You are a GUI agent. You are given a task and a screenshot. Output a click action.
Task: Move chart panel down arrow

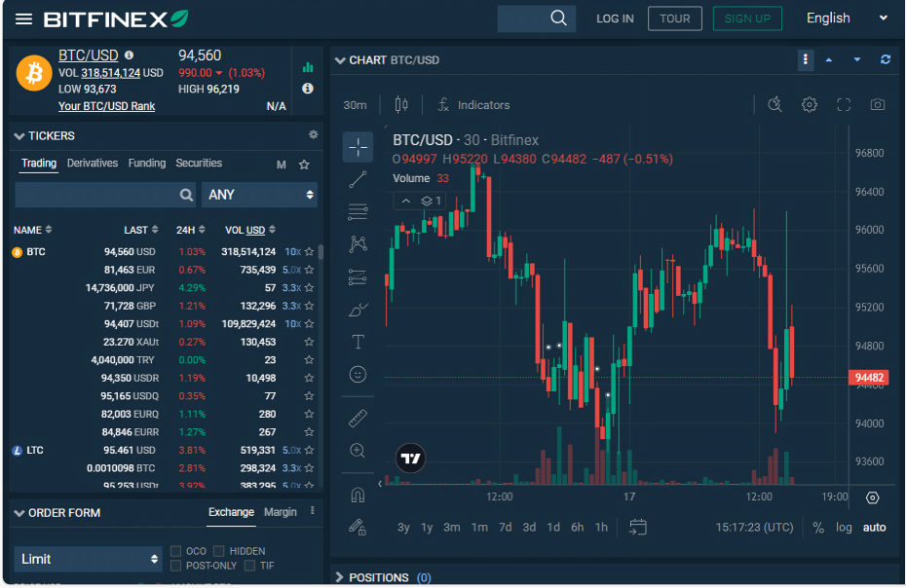[857, 59]
